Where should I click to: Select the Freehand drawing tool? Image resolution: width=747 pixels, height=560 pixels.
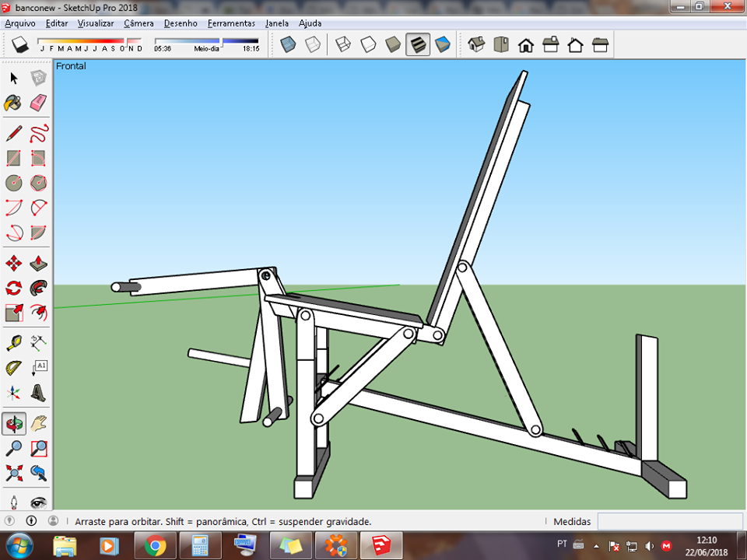pos(39,134)
